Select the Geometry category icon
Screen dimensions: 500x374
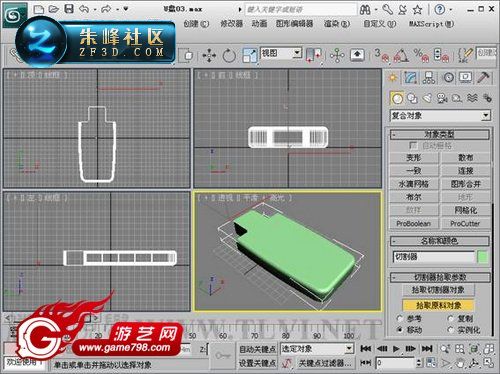[x=397, y=98]
